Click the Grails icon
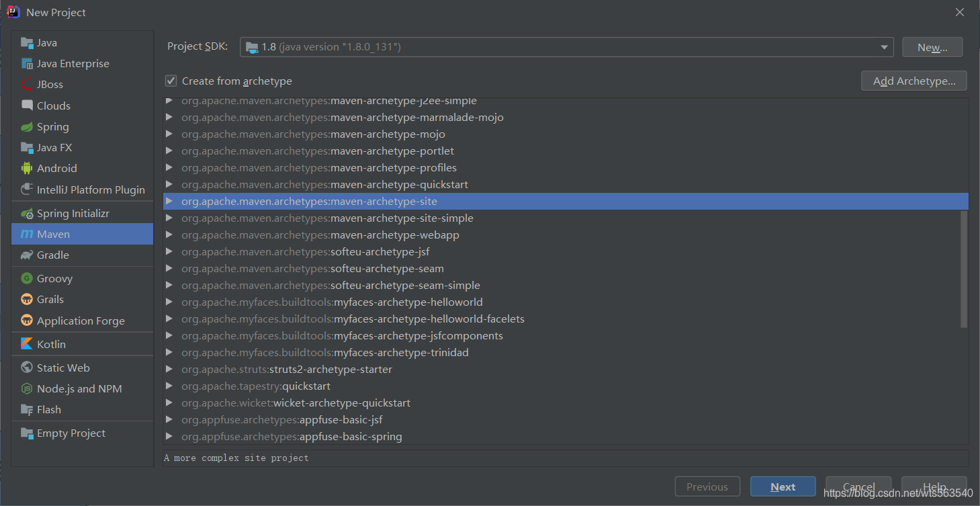Viewport: 980px width, 506px height. (x=27, y=300)
